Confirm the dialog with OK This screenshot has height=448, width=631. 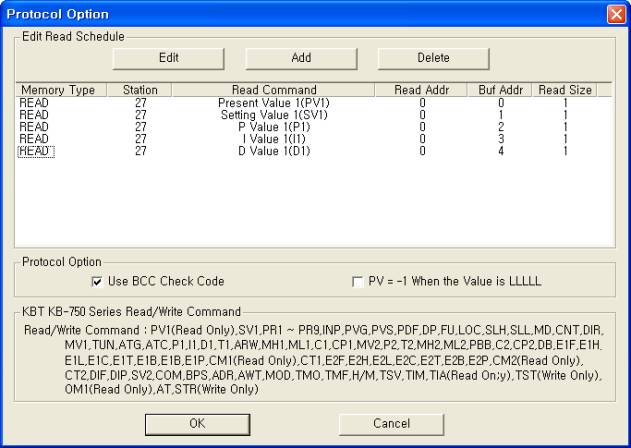point(196,423)
